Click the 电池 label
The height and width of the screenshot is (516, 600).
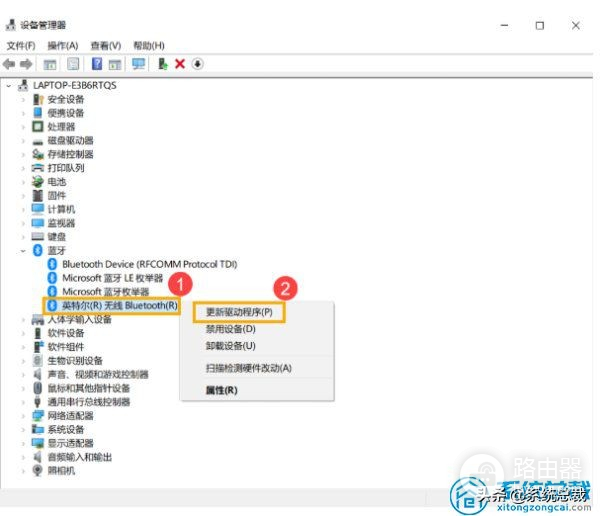click(x=57, y=182)
